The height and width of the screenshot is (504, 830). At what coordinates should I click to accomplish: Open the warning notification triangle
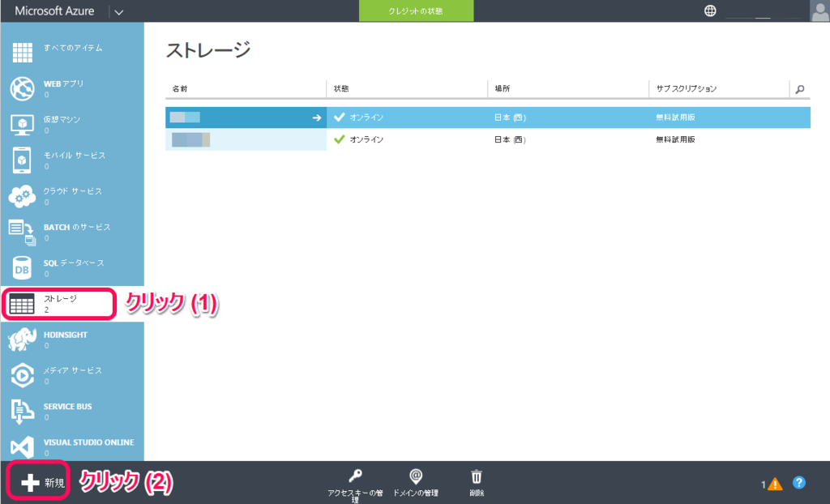(775, 484)
